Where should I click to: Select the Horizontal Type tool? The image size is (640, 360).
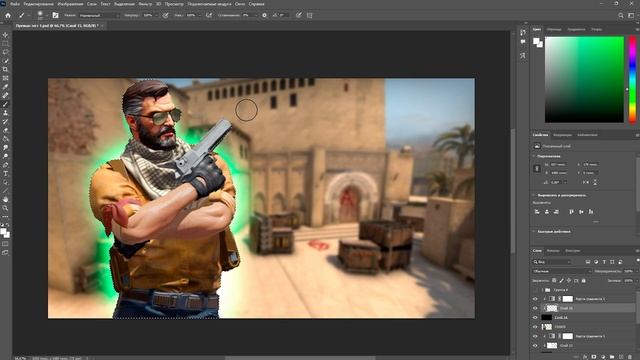[x=5, y=174]
